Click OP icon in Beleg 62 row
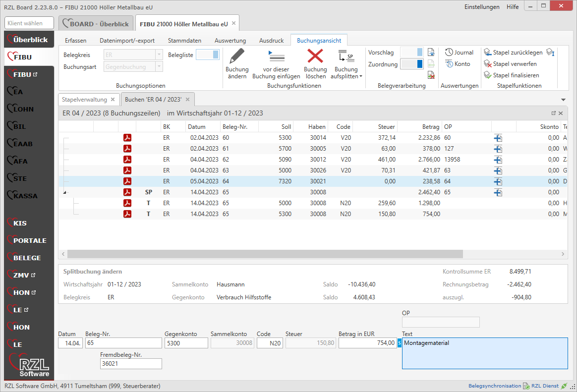 click(x=498, y=160)
